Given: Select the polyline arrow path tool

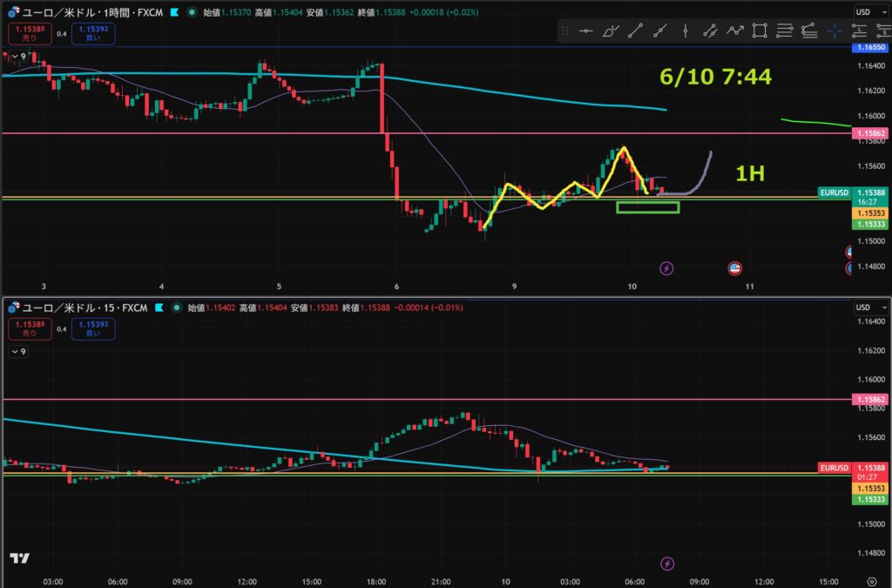Looking at the screenshot, I should [735, 30].
